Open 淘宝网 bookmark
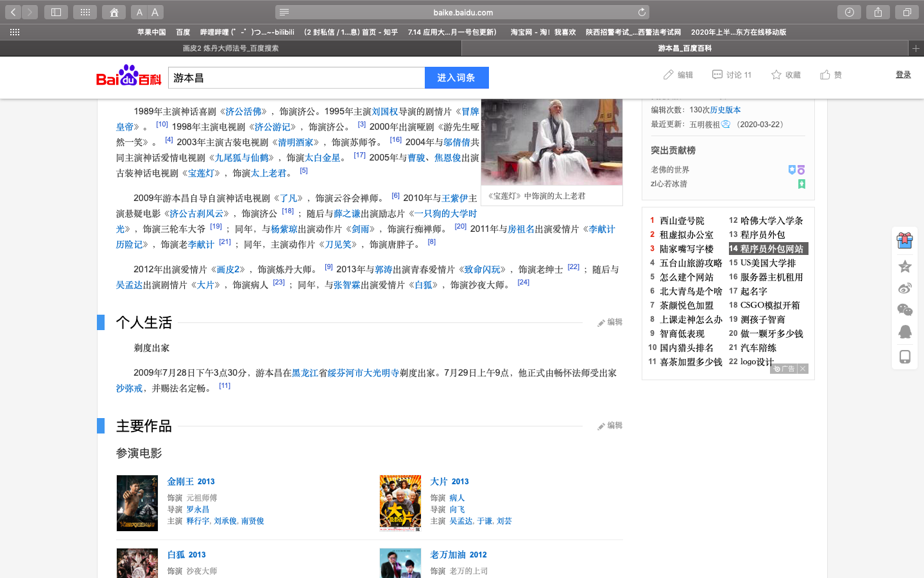 point(543,32)
